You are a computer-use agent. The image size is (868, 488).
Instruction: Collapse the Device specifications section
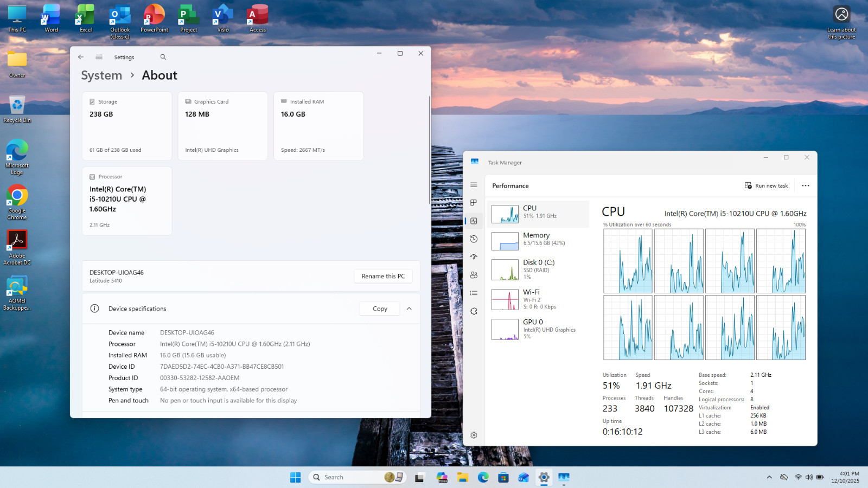tap(409, 309)
